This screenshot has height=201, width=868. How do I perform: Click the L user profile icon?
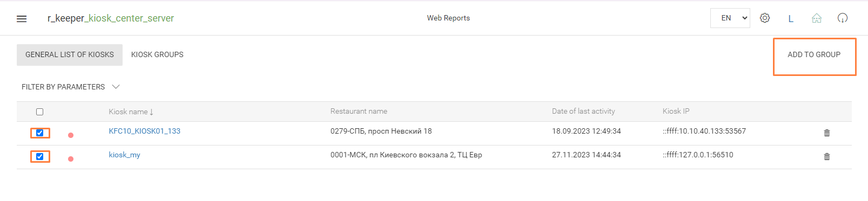791,18
